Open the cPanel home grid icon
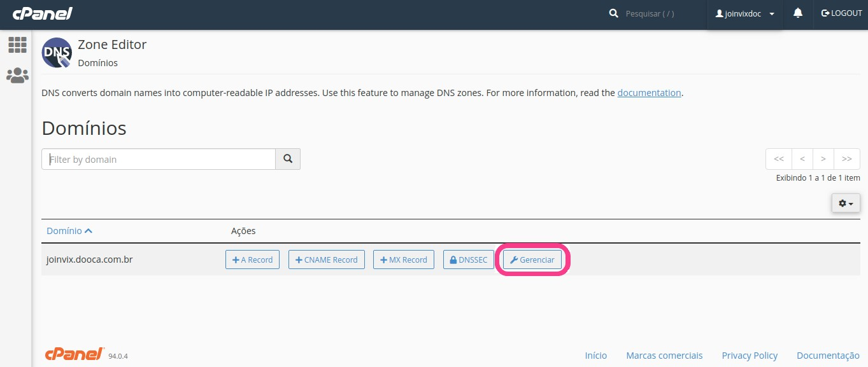868x367 pixels. [x=17, y=45]
